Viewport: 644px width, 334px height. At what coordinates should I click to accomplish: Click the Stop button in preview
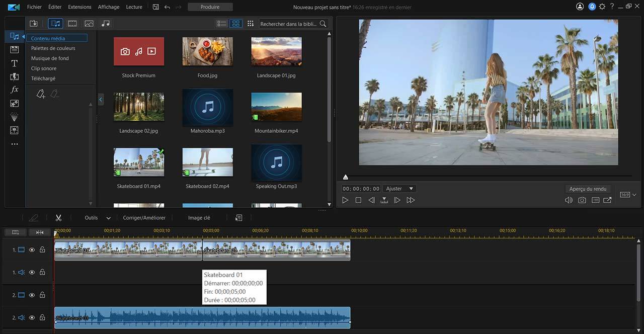click(358, 200)
